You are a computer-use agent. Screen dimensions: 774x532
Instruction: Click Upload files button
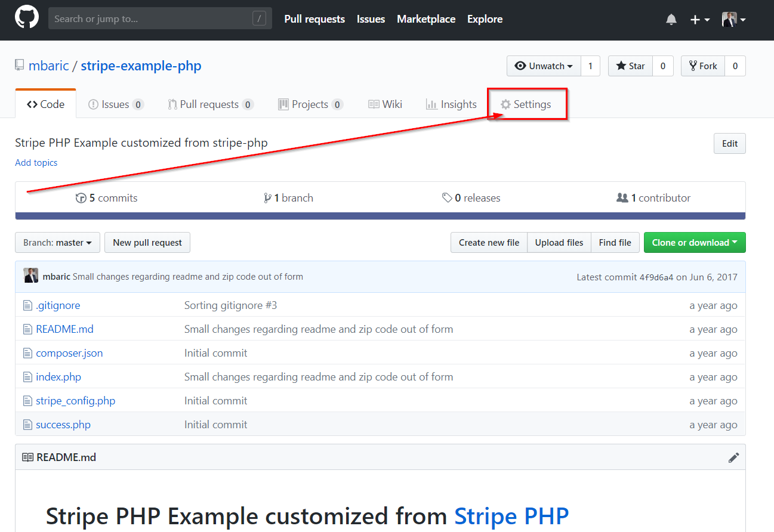[x=559, y=243]
